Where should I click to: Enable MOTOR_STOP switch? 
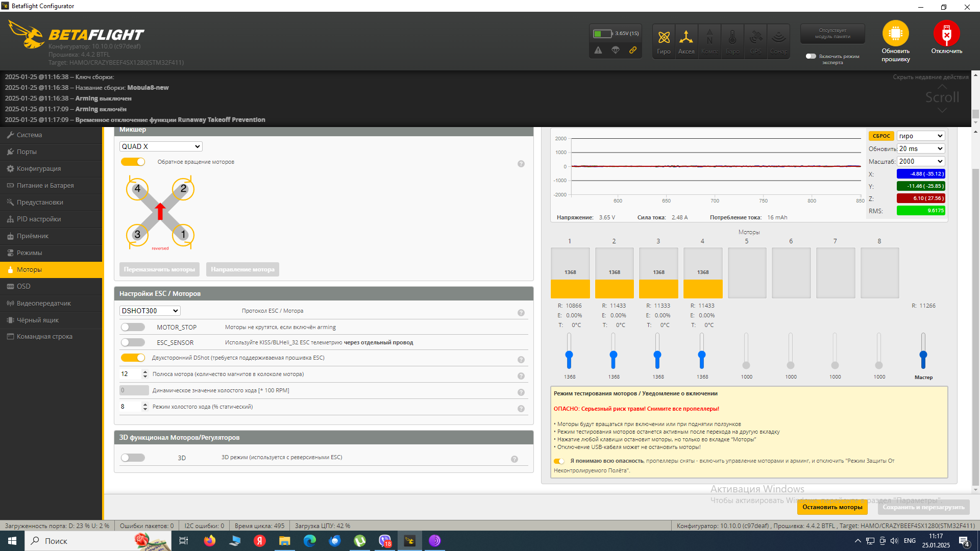(133, 327)
